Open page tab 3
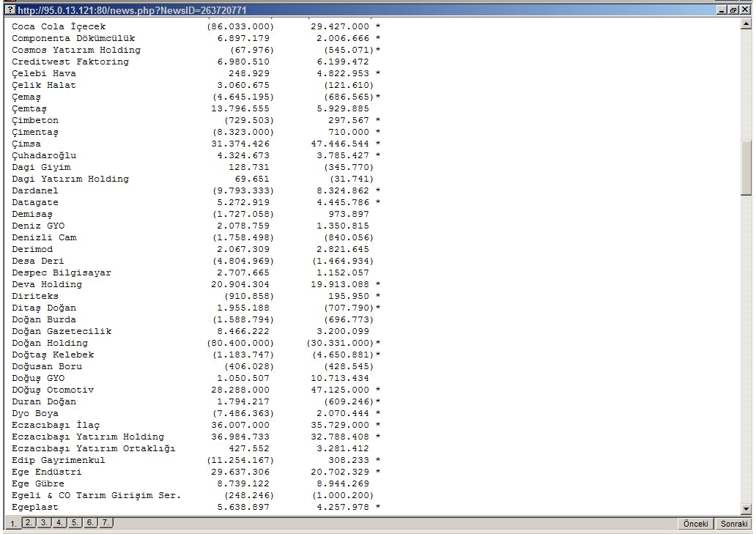Viewport: 756px width, 534px height. [44, 522]
